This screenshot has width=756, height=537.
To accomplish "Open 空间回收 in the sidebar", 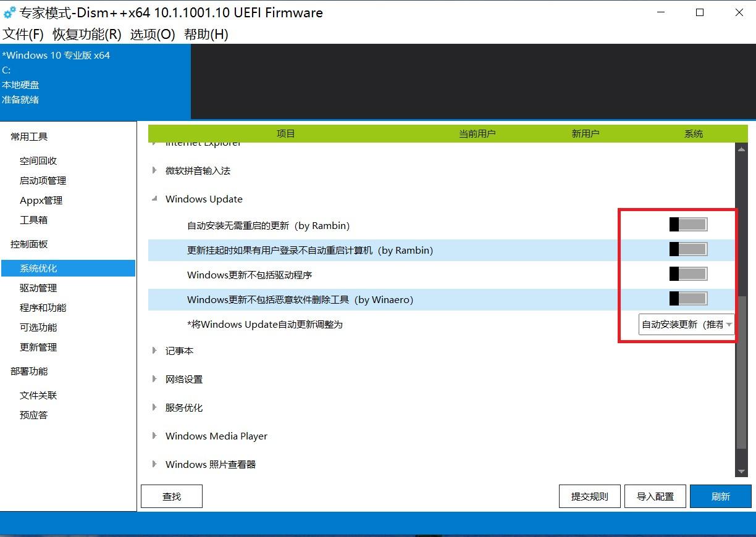I will coord(38,160).
